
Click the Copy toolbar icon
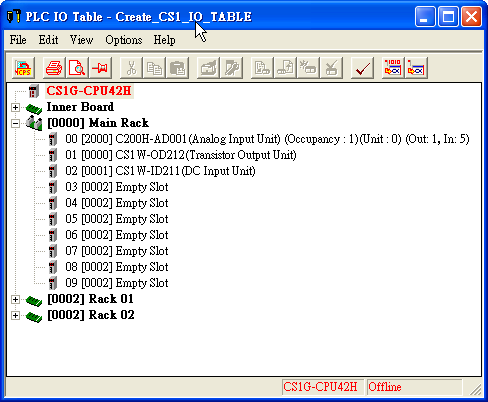[154, 68]
